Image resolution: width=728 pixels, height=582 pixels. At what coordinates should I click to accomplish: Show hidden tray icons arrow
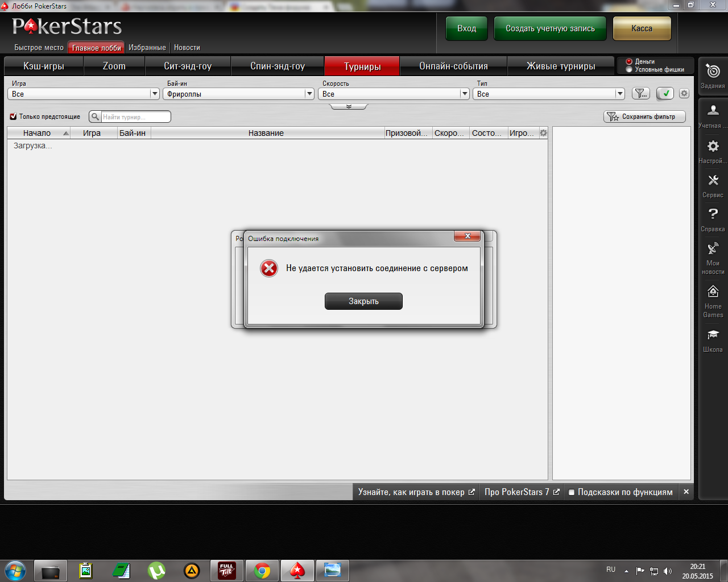pos(626,571)
